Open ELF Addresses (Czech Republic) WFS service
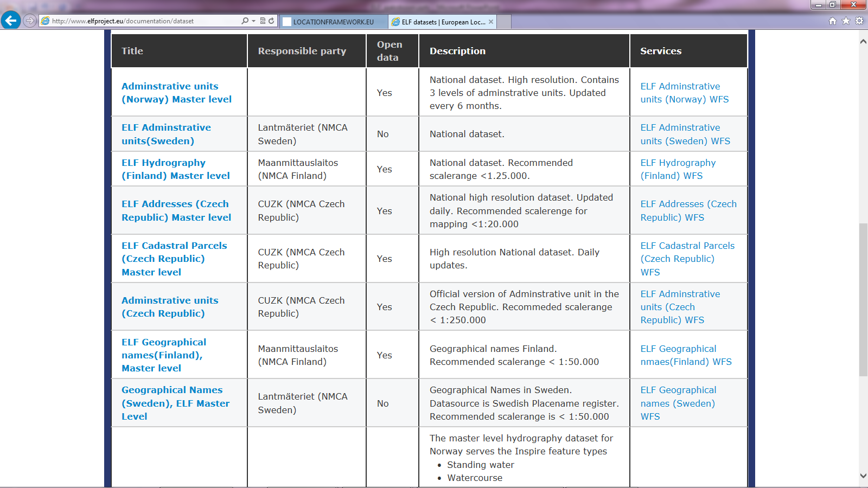This screenshot has height=488, width=868. [688, 210]
